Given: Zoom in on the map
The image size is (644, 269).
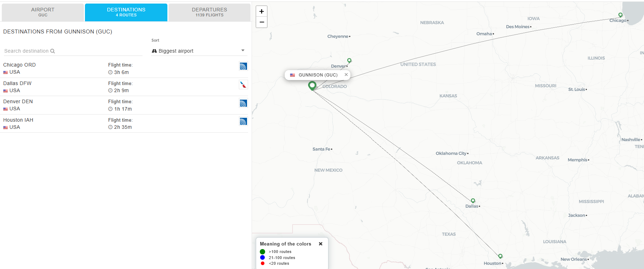Looking at the screenshot, I should 262,11.
